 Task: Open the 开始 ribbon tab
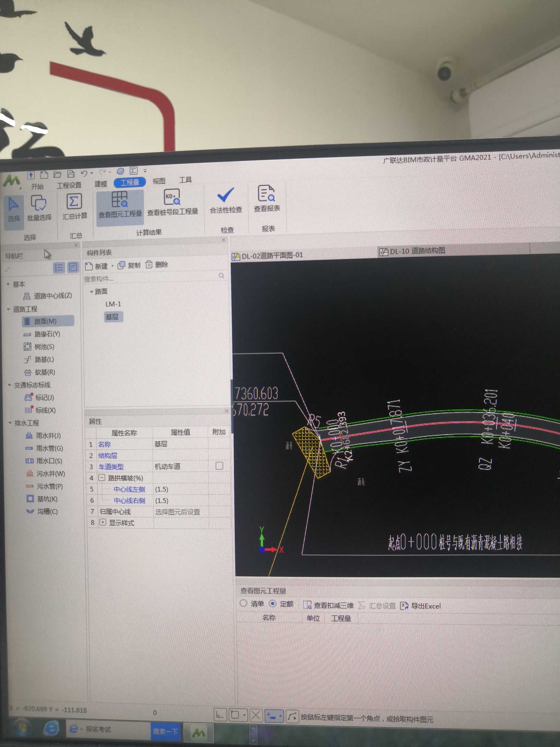click(x=37, y=186)
